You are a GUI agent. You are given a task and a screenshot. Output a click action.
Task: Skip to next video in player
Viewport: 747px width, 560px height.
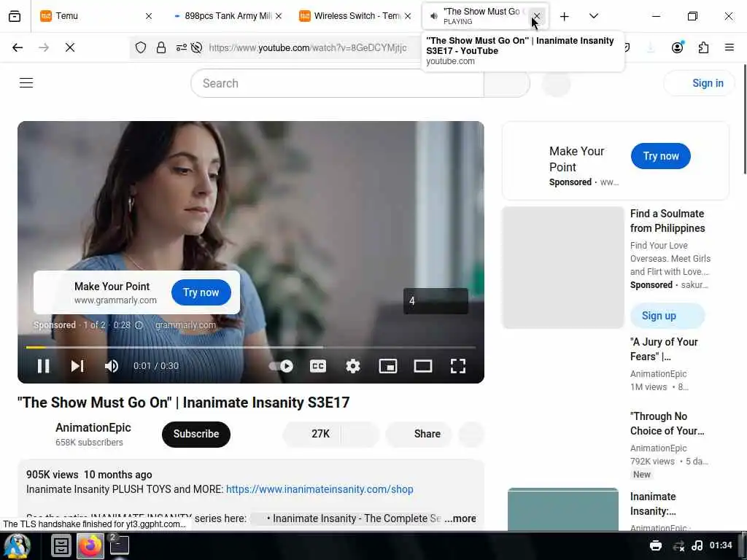(x=77, y=366)
